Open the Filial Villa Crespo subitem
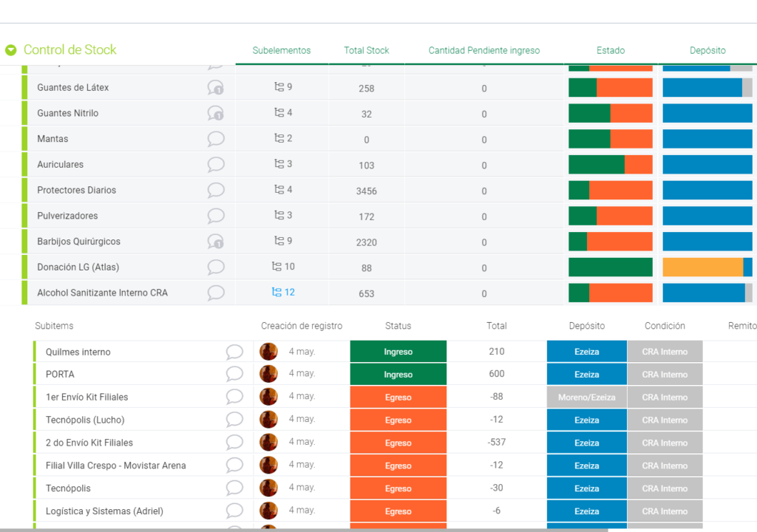 116,465
